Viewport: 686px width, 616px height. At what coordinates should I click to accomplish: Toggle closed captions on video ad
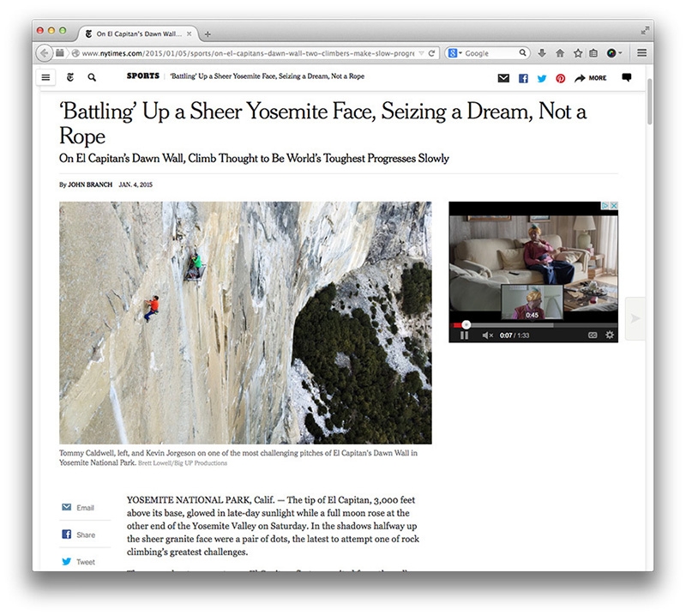click(x=593, y=335)
